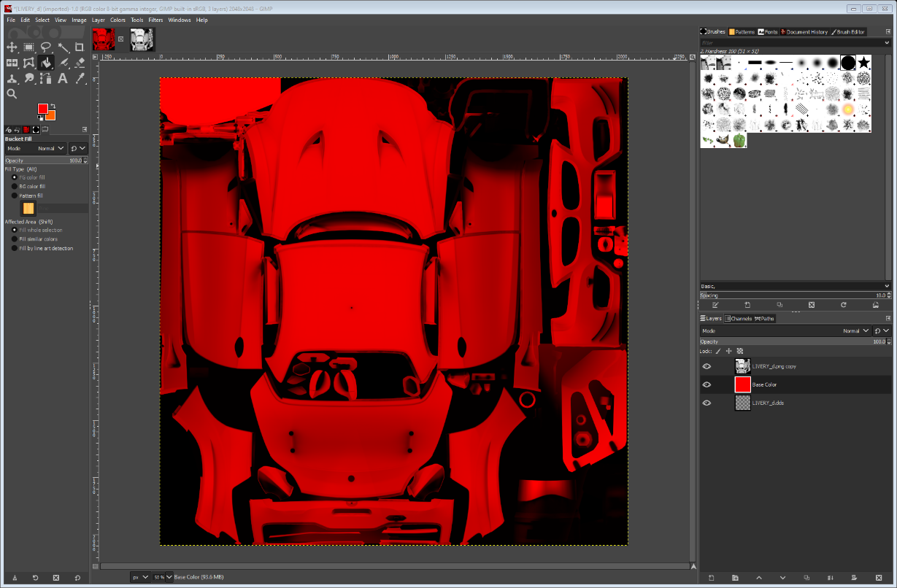
Task: Select the Free Select lasso tool
Action: pyautogui.click(x=46, y=47)
